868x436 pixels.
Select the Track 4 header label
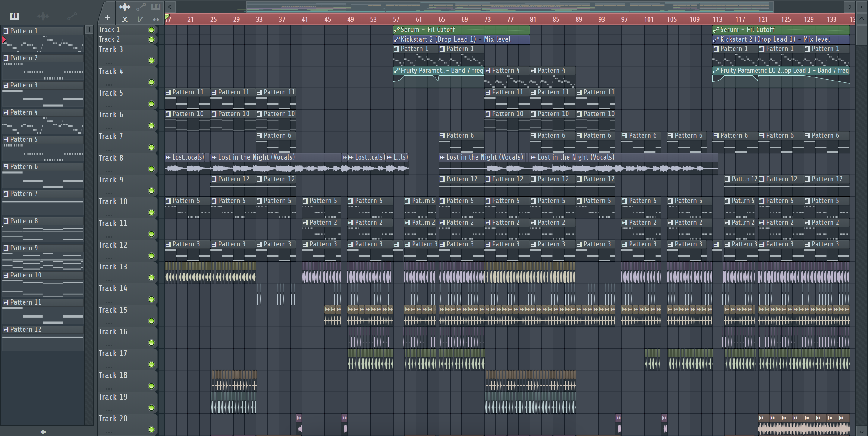click(111, 71)
